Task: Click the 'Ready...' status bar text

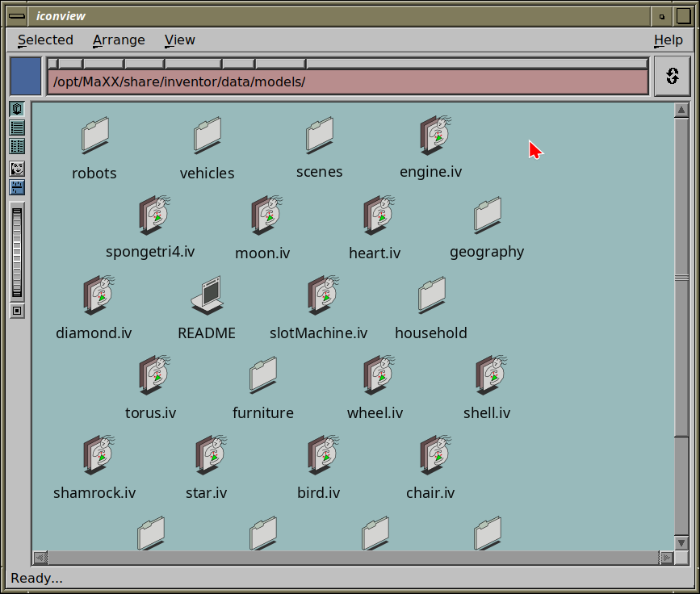Action: pos(36,579)
